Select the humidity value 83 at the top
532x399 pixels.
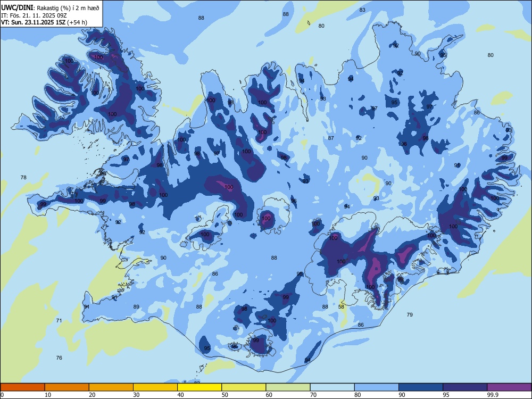point(362,10)
